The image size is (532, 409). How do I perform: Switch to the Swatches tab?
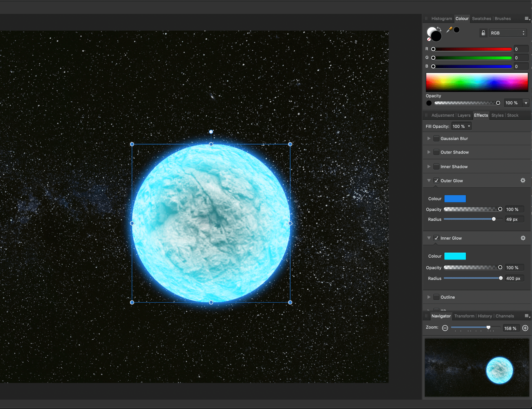[x=481, y=19]
